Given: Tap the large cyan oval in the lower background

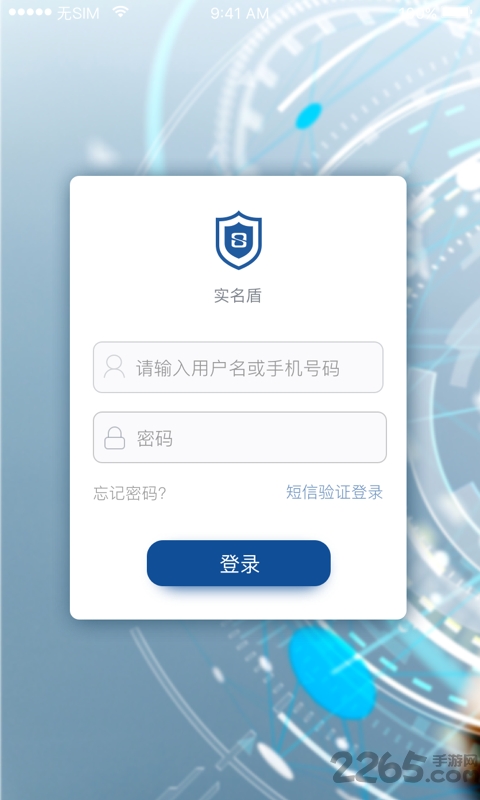Looking at the screenshot, I should [332, 673].
